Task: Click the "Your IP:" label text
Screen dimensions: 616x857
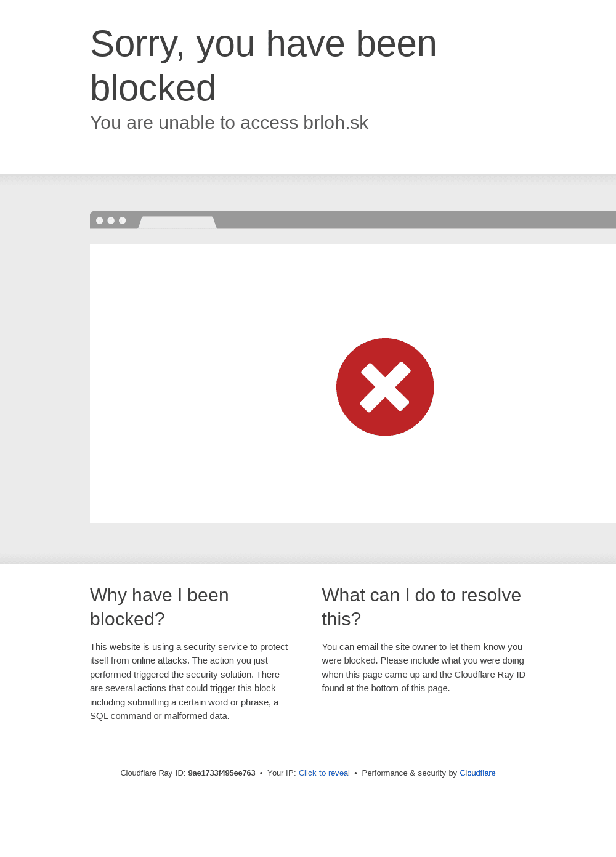Action: [x=282, y=773]
